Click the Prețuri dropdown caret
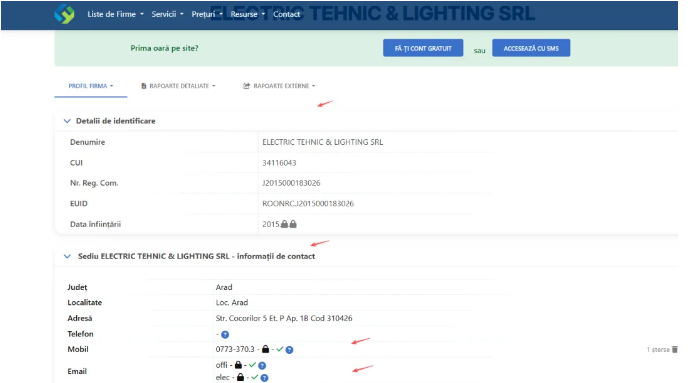The width and height of the screenshot is (695, 383). coord(221,14)
